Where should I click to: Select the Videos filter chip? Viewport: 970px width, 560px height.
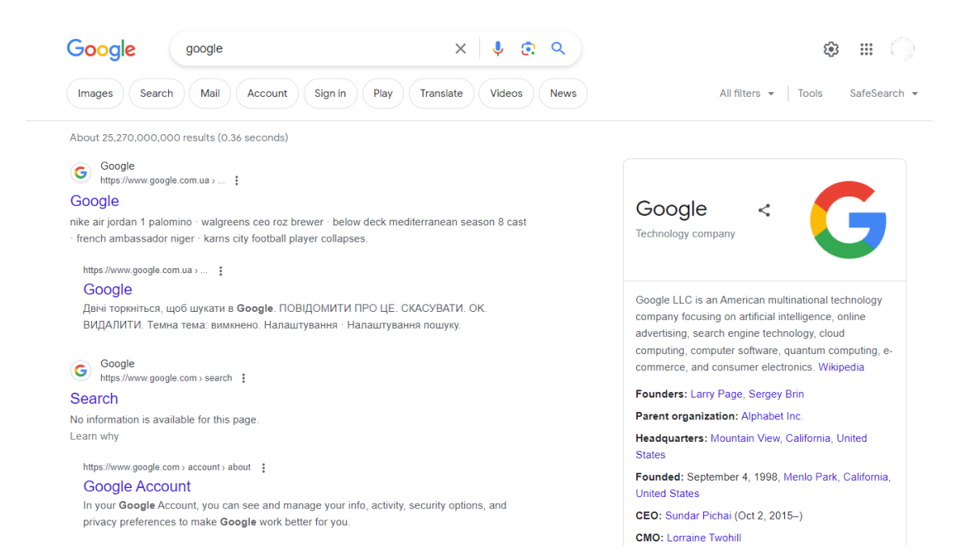[507, 93]
